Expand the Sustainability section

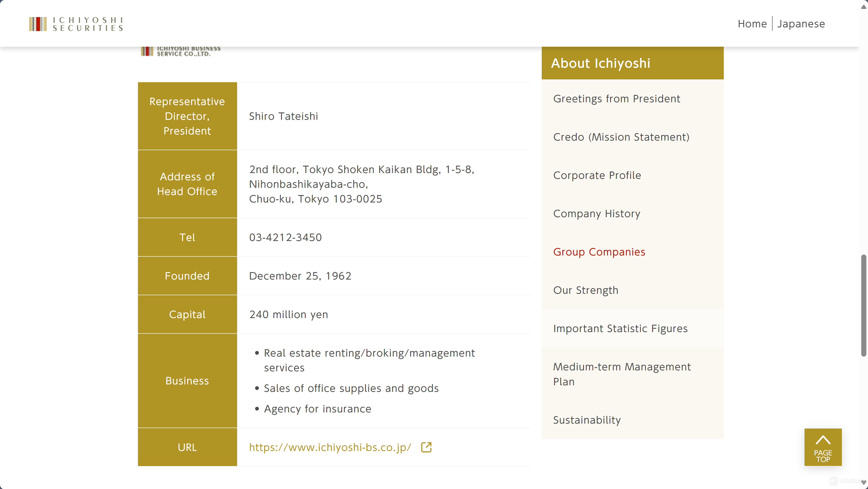pyautogui.click(x=587, y=419)
